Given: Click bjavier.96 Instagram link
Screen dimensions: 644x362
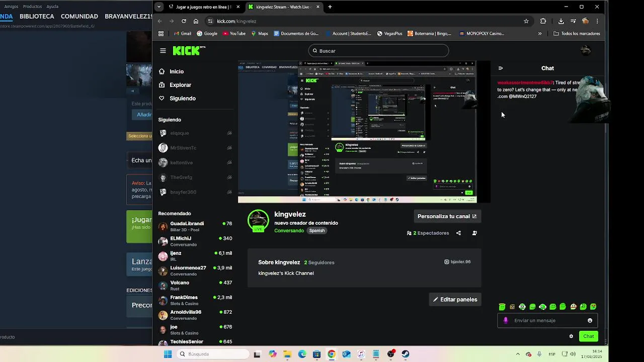Looking at the screenshot, I should point(457,262).
